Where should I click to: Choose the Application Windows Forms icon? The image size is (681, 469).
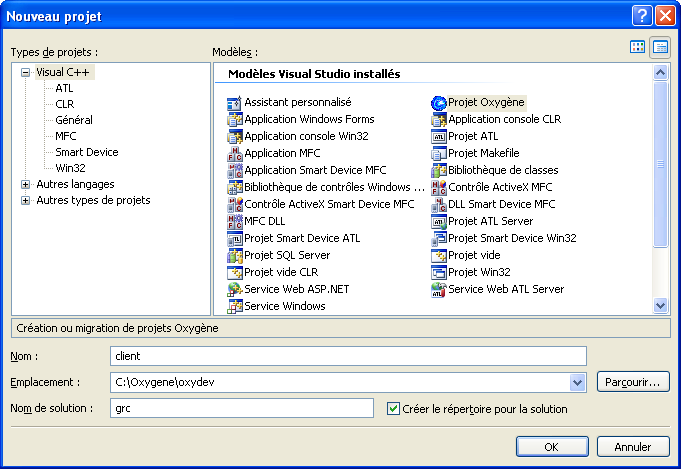click(234, 119)
